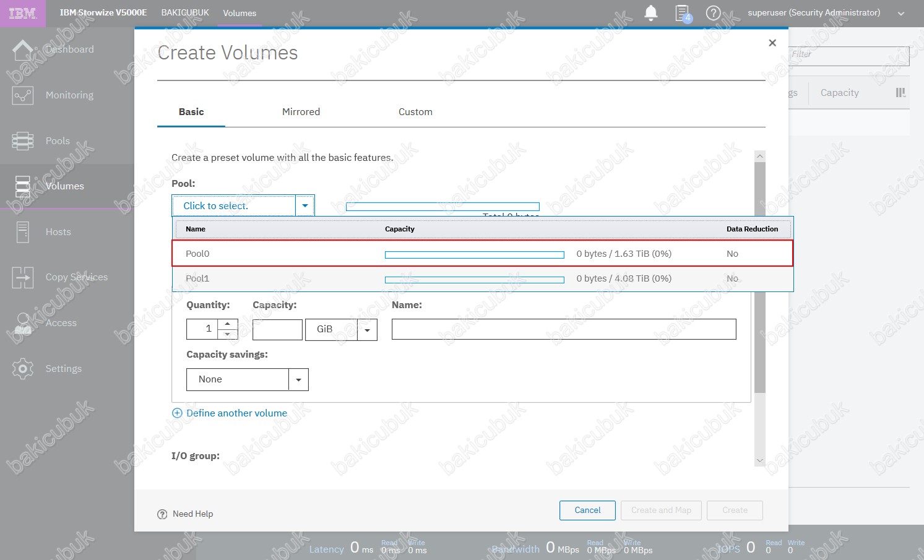This screenshot has height=560, width=924.
Task: Click the Need Help question icon
Action: [x=162, y=514]
